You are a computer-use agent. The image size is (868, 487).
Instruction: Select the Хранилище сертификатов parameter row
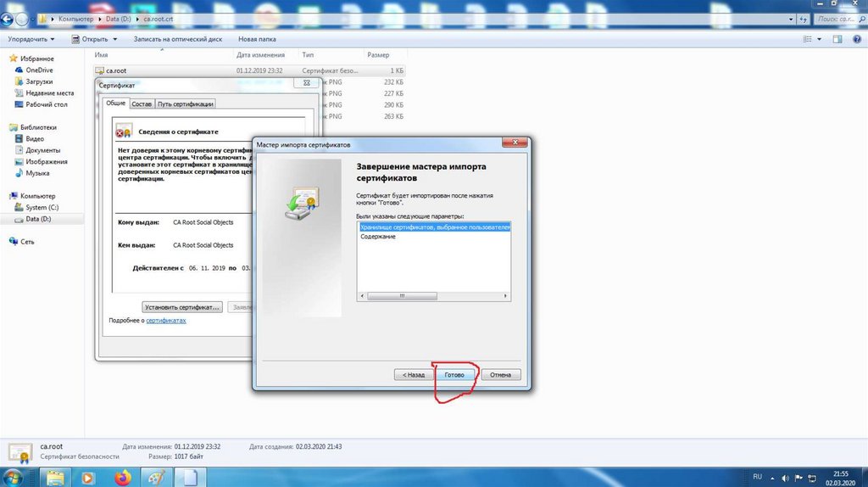[433, 227]
